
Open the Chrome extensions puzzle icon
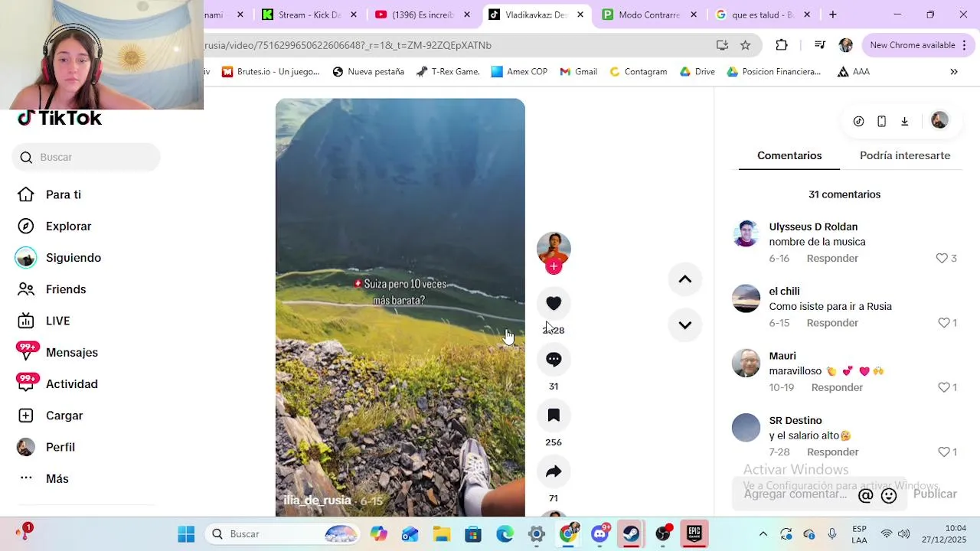point(782,45)
